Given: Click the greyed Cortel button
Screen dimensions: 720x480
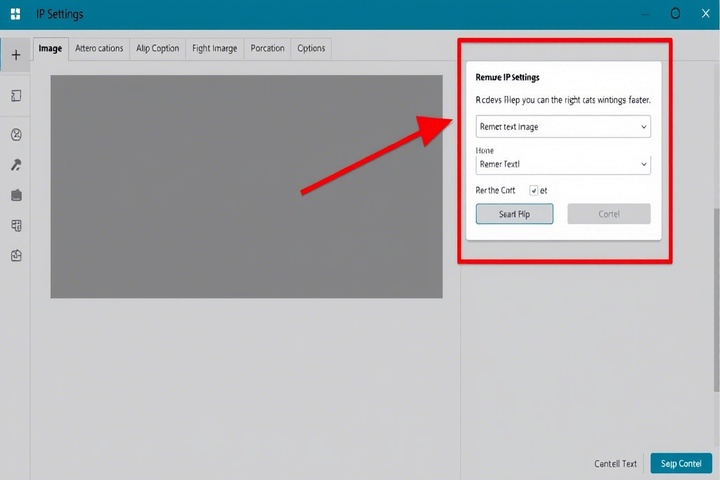Looking at the screenshot, I should [609, 214].
